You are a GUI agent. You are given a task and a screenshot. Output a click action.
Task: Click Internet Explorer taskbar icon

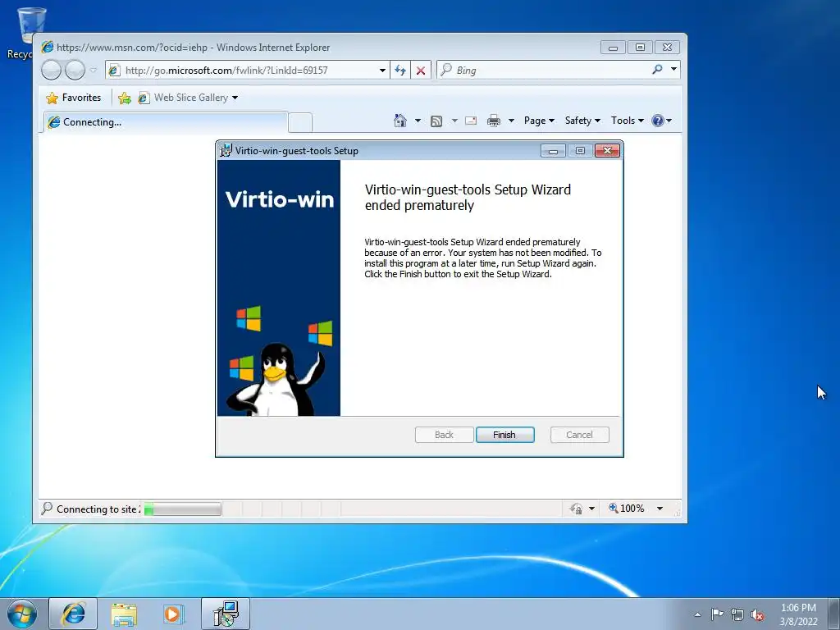73,614
